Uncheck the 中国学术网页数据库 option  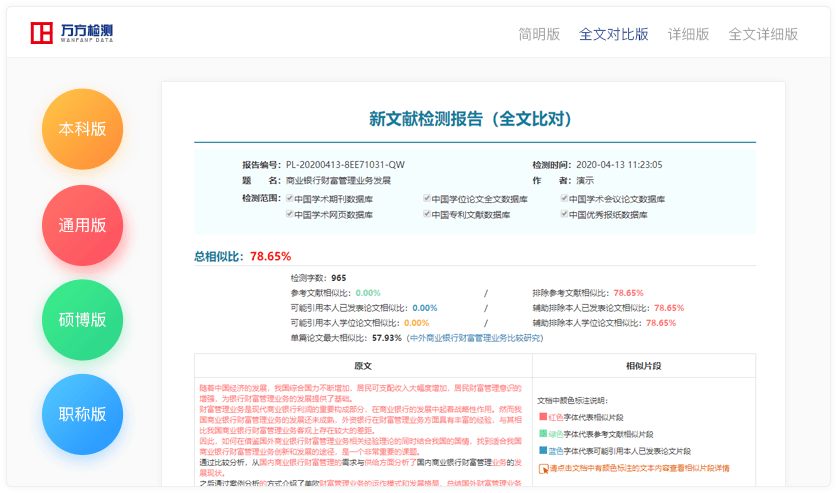coord(290,214)
